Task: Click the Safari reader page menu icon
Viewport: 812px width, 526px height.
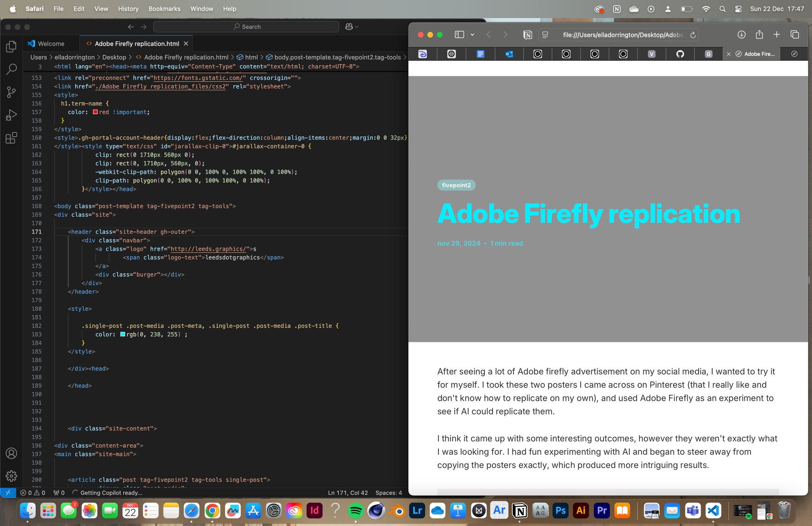Action: click(x=545, y=35)
